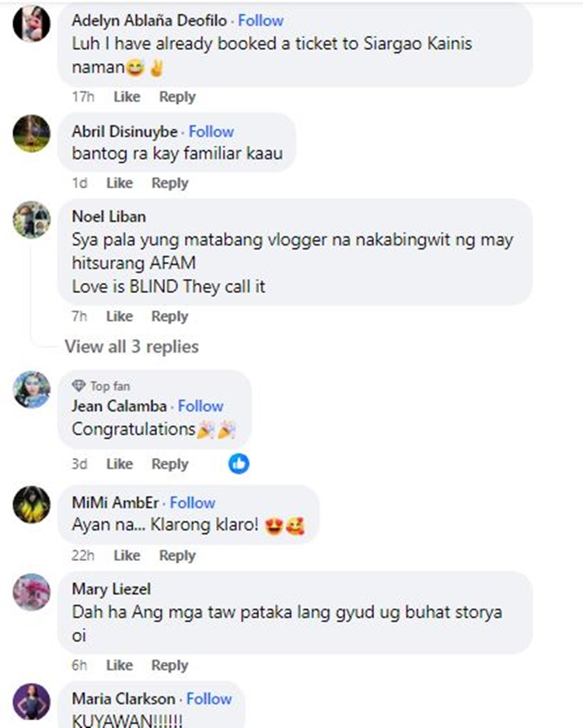Like Adelyn Ablaña Deofilo's comment
The height and width of the screenshot is (728, 583).
point(127,96)
